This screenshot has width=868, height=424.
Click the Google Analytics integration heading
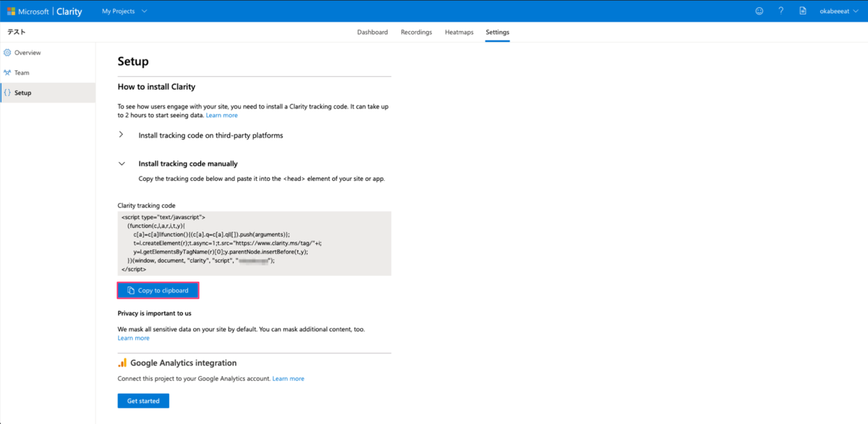pos(184,363)
